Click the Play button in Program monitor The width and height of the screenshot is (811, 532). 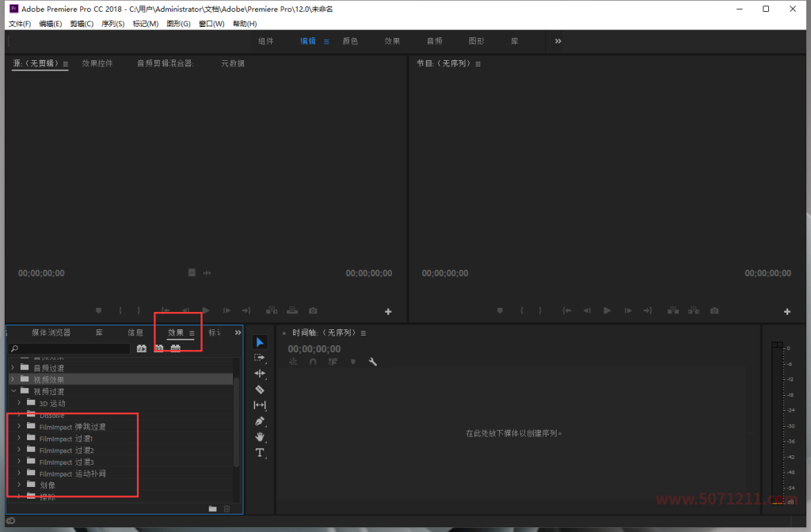(x=607, y=310)
